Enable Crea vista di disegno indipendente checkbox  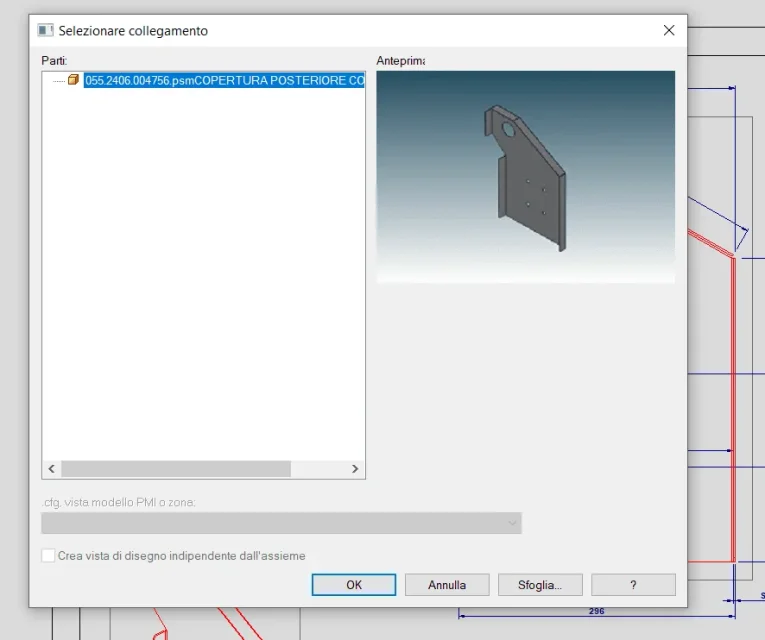pos(48,556)
